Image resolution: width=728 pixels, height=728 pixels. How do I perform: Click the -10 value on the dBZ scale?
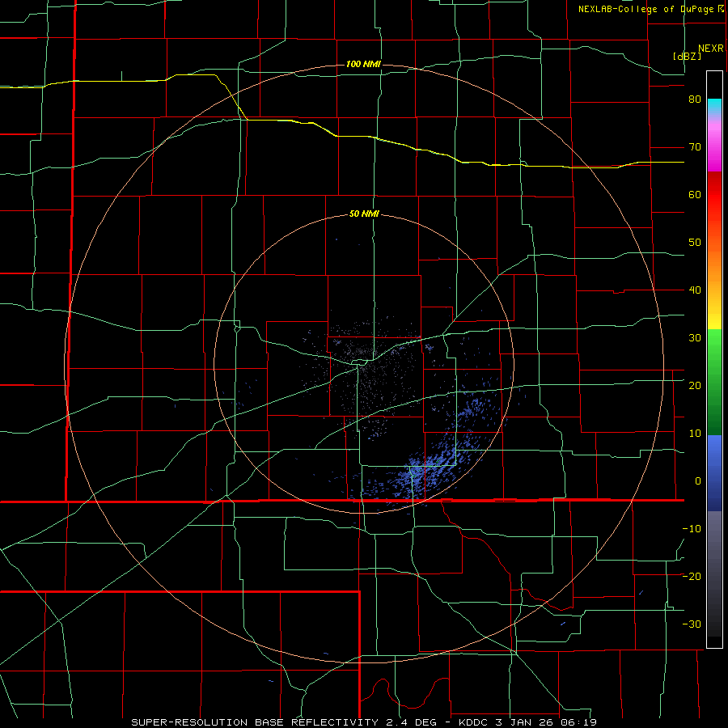pos(692,529)
